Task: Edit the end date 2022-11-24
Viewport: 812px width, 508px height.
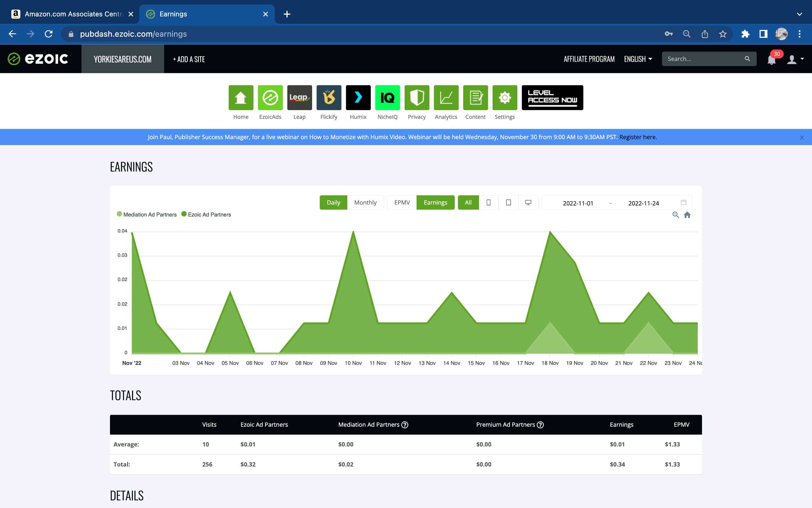Action: 643,203
